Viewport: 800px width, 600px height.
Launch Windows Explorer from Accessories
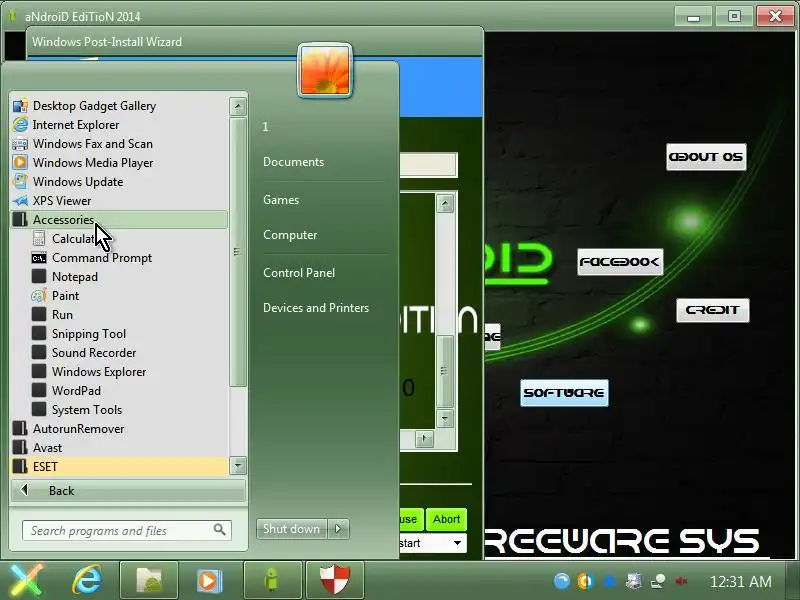[99, 372]
